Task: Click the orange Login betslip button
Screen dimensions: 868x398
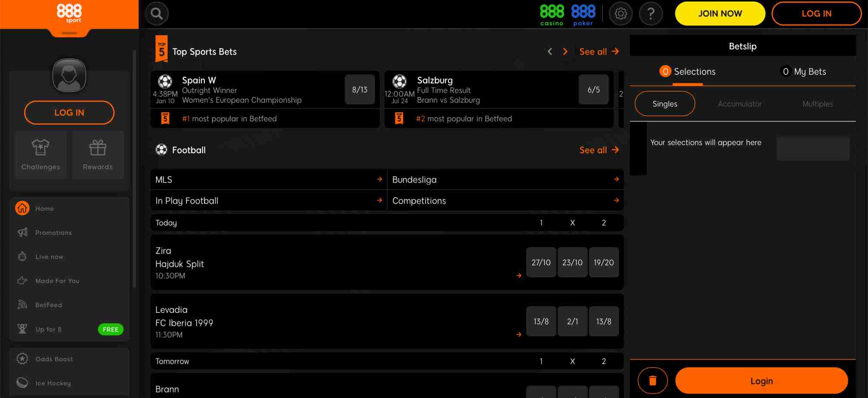Action: (761, 381)
